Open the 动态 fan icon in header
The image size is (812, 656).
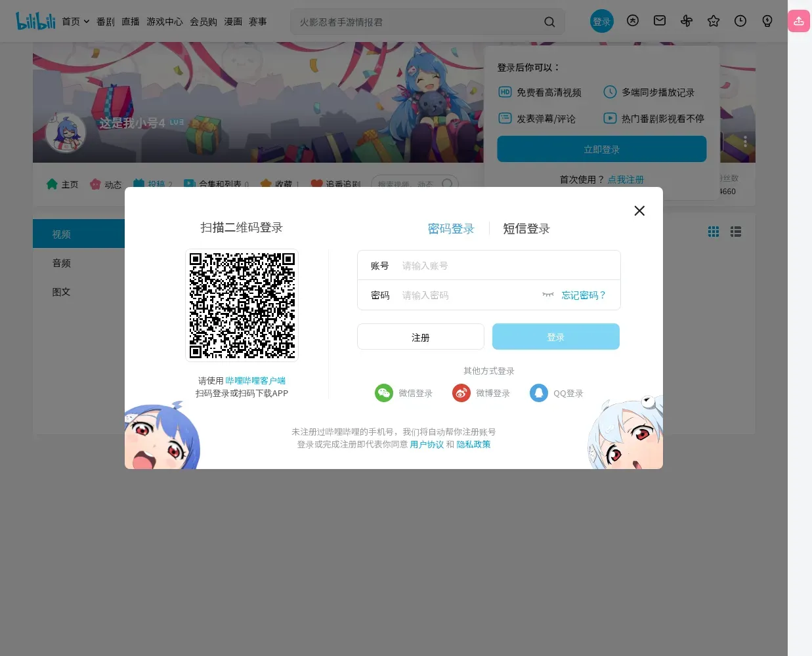687,21
